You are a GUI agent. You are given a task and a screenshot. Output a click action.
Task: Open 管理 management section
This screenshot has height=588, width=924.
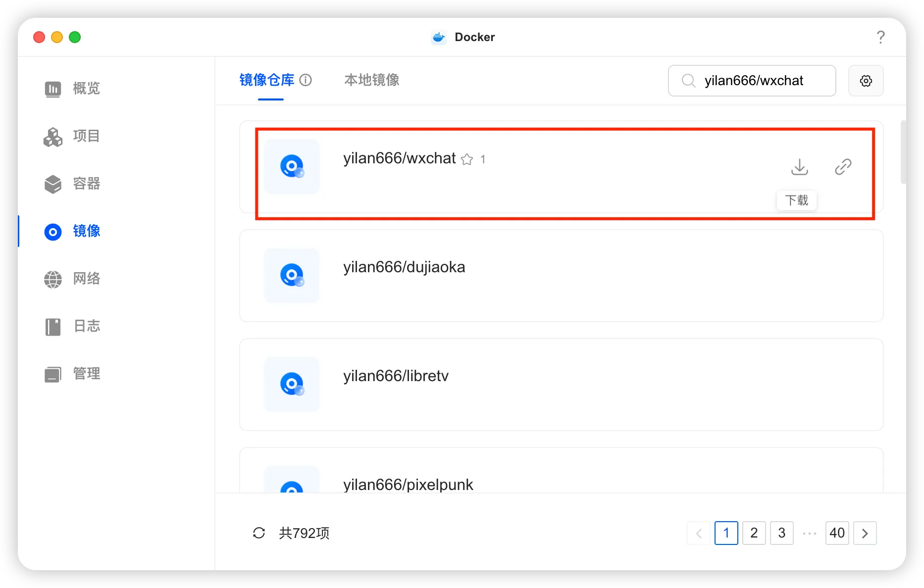pyautogui.click(x=72, y=374)
